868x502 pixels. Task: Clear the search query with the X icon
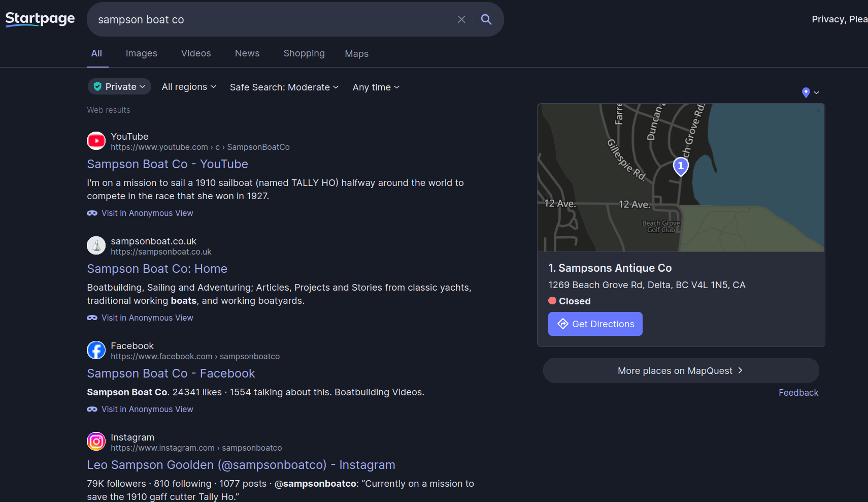(x=461, y=19)
